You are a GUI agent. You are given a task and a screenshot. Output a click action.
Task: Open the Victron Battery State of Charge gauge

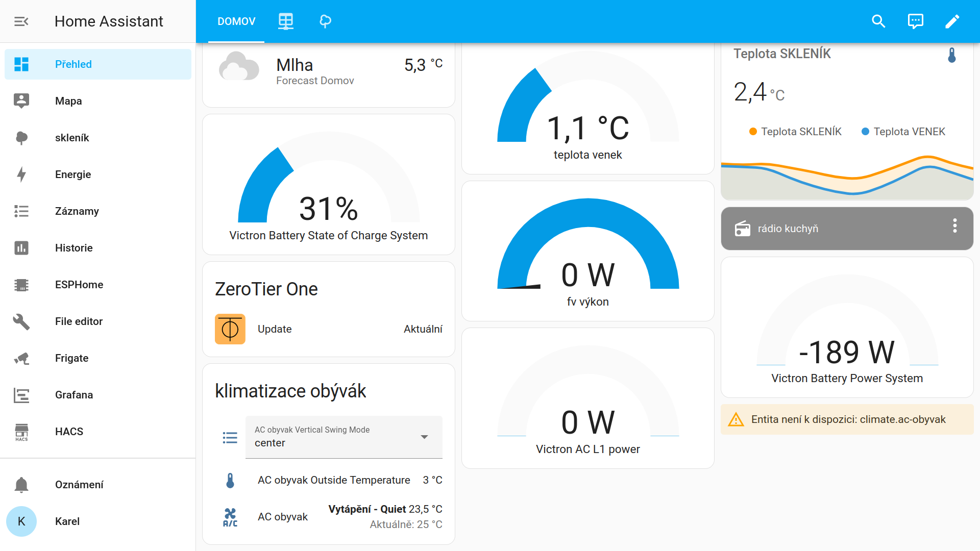click(329, 184)
